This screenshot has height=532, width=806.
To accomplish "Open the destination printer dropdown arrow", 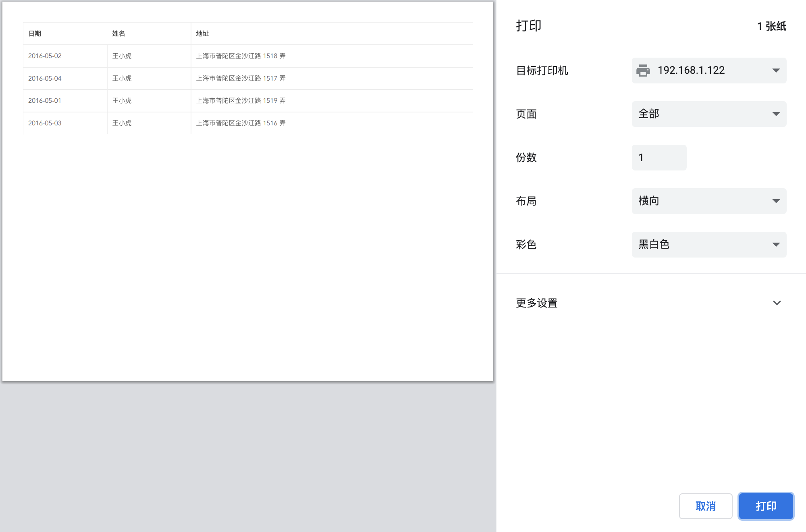I will (x=776, y=71).
